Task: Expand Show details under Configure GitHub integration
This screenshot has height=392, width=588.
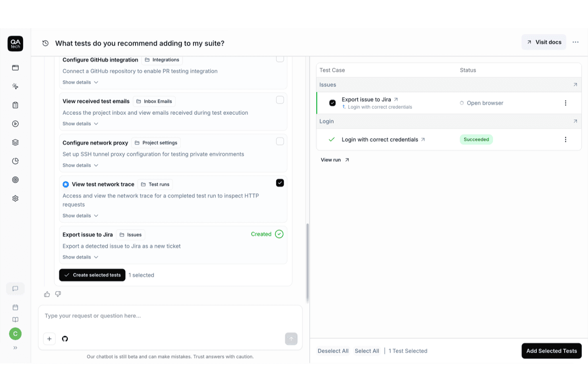Action: 80,82
